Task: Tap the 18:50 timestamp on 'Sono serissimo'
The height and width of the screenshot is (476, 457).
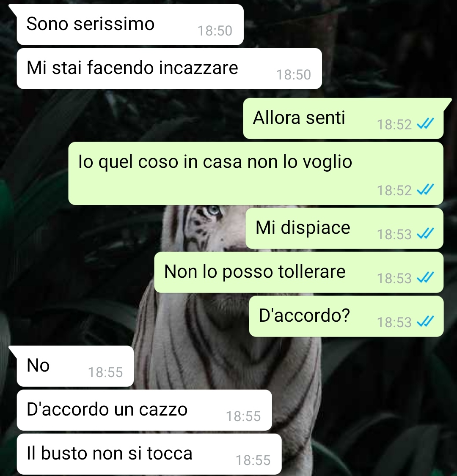Action: coord(215,31)
